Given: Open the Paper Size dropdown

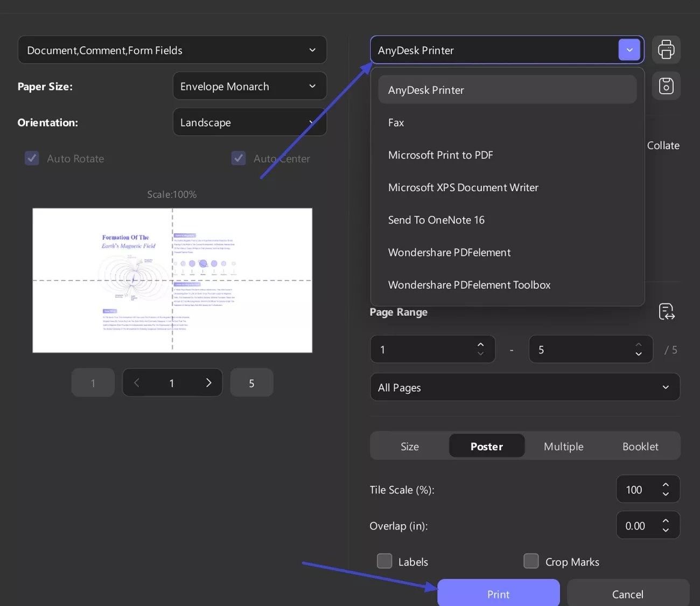Looking at the screenshot, I should tap(249, 86).
